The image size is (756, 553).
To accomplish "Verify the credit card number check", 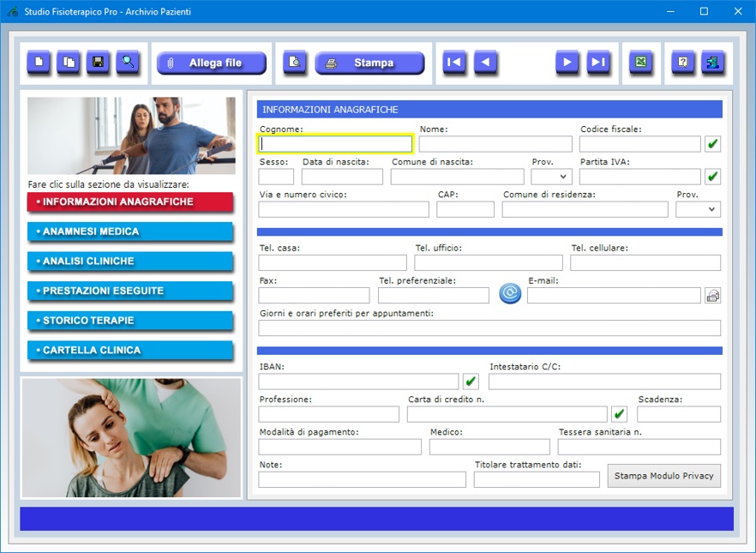I will [619, 414].
